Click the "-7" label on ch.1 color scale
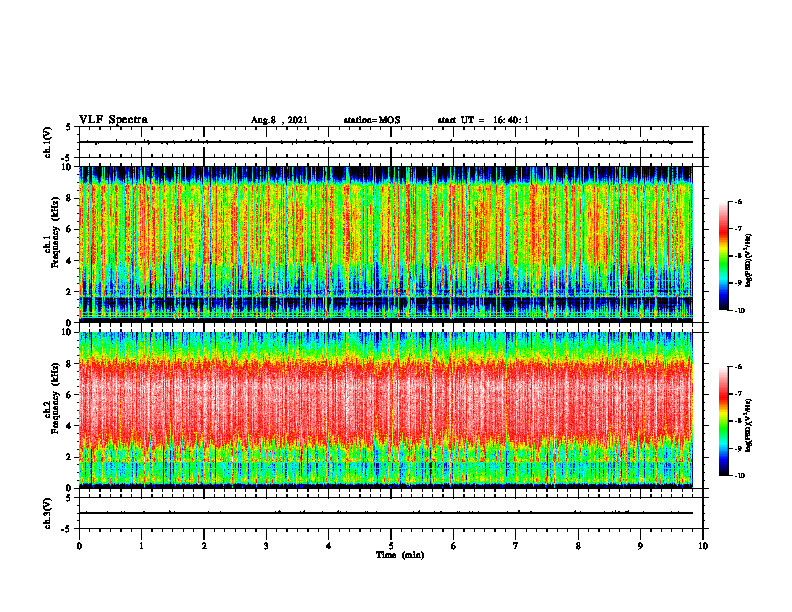 tap(738, 229)
